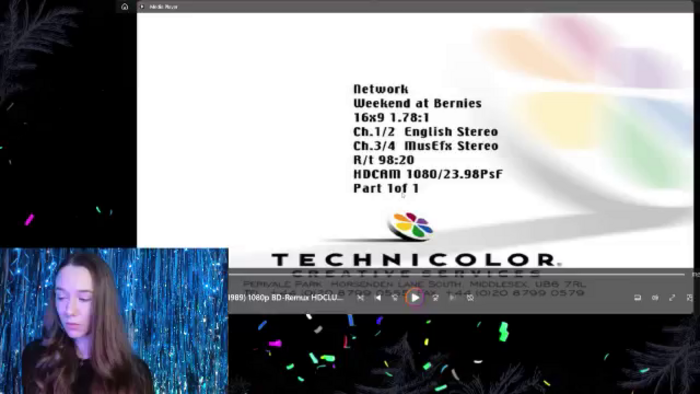Viewport: 700px width, 394px height.
Task: Toggle shuffle mode in the player controls
Action: pos(360,298)
